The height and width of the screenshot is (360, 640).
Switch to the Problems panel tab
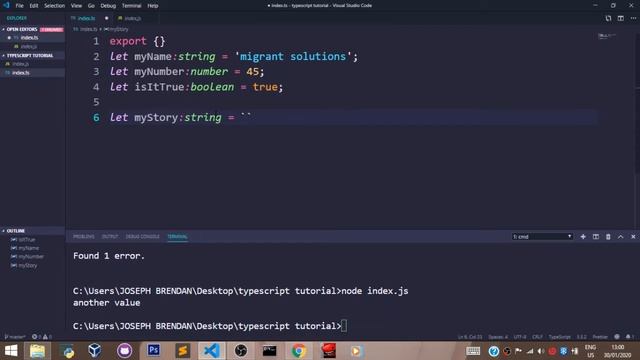[x=84, y=237]
